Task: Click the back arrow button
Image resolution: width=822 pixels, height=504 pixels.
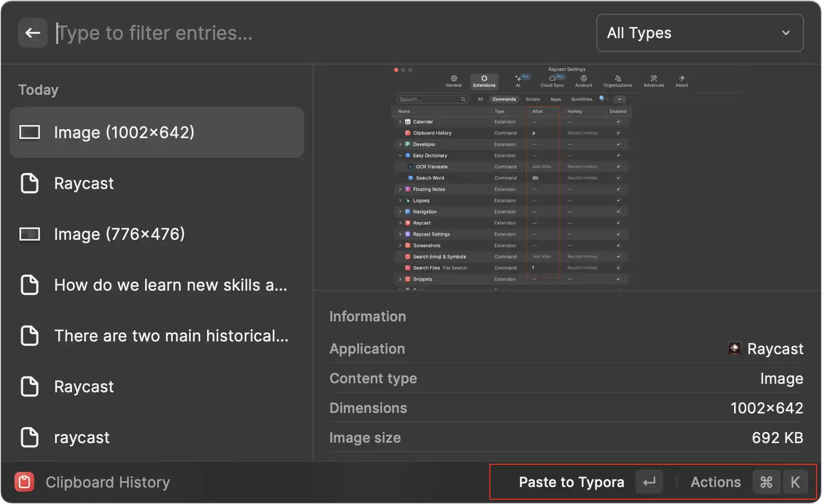Action: click(x=33, y=33)
